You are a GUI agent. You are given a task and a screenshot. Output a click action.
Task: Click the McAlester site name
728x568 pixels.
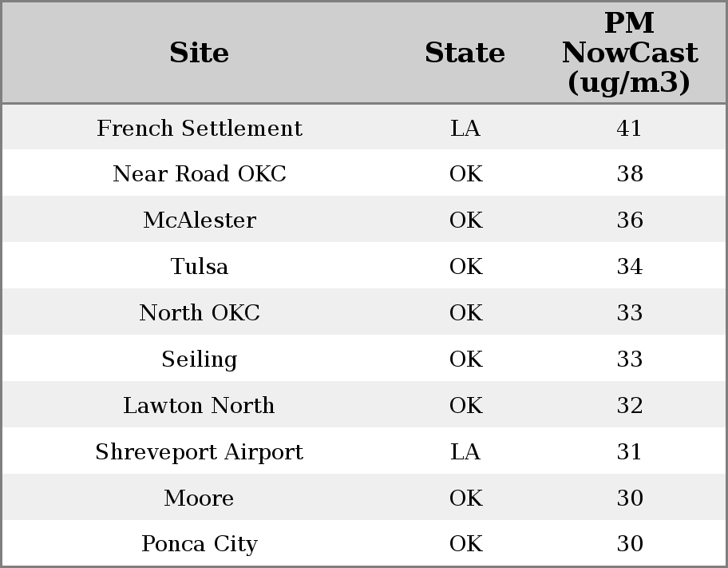click(x=200, y=220)
